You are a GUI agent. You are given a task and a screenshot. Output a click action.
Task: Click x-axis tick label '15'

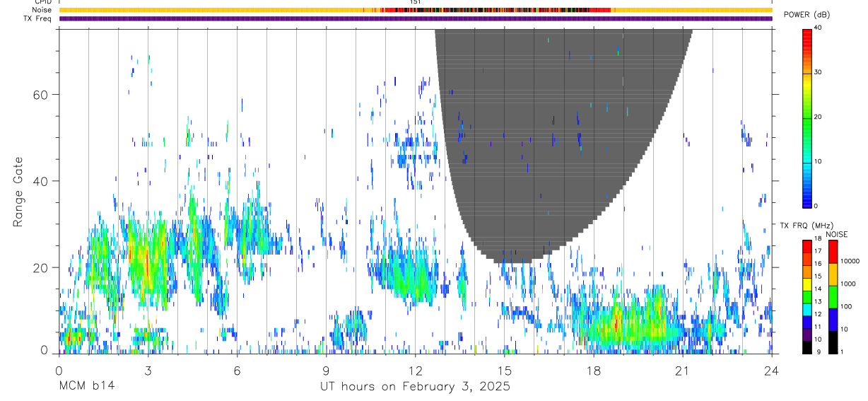pyautogui.click(x=505, y=370)
